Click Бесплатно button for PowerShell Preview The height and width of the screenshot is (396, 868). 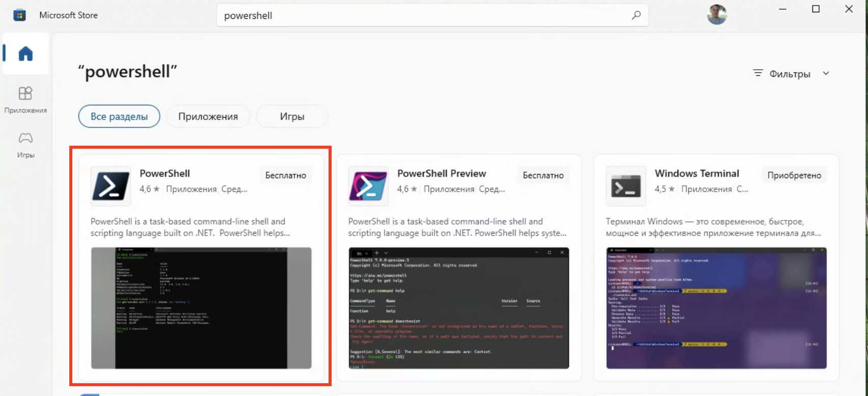pos(543,175)
